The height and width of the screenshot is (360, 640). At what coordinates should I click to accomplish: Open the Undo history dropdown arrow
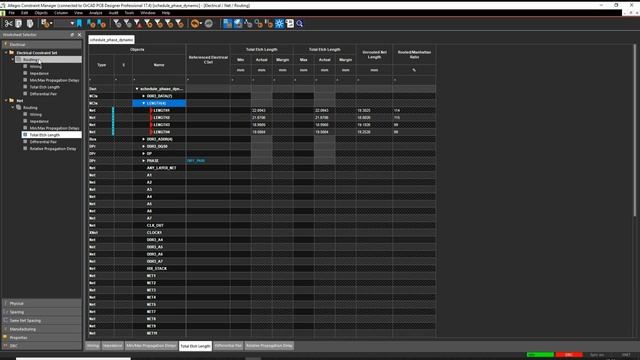[201, 24]
